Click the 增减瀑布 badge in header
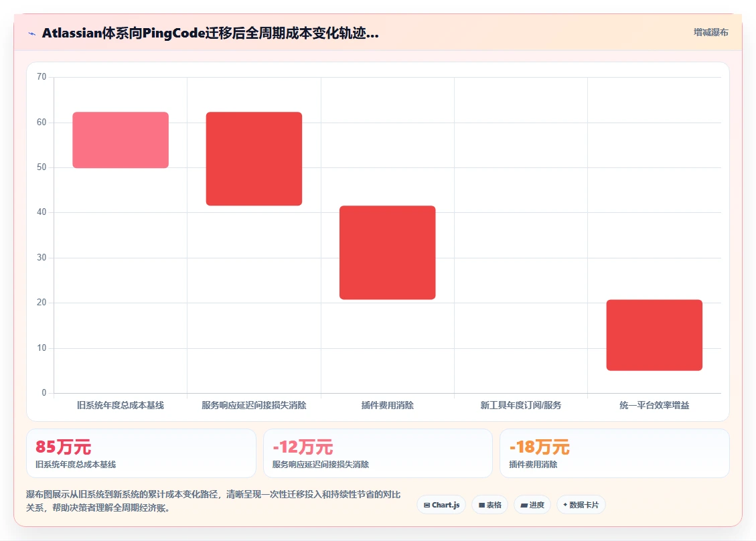Screen dimensions: 756x541 [710, 32]
